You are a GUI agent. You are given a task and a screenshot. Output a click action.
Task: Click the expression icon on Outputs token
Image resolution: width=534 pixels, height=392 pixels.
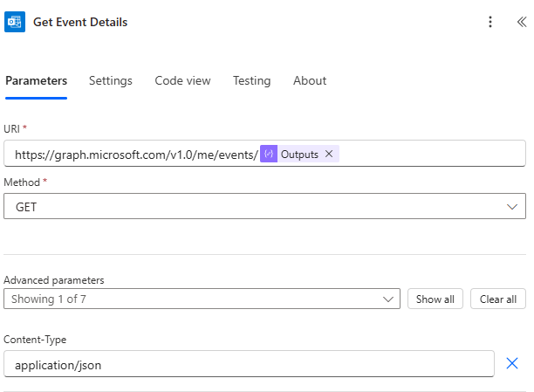point(269,154)
